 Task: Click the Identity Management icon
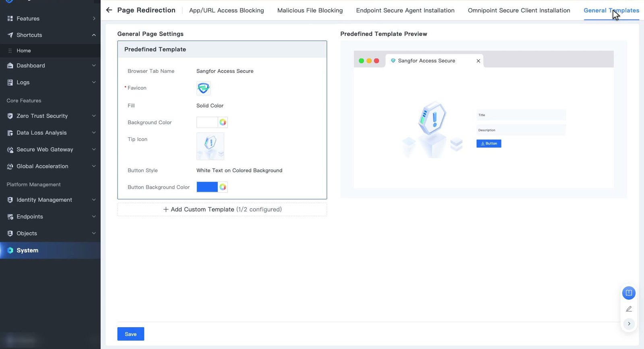[10, 200]
